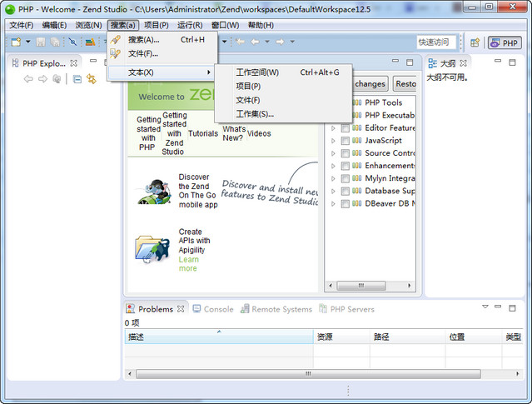Open 搜索(A)... Ctrl+H menu entry
The width and height of the screenshot is (532, 404).
[162, 40]
